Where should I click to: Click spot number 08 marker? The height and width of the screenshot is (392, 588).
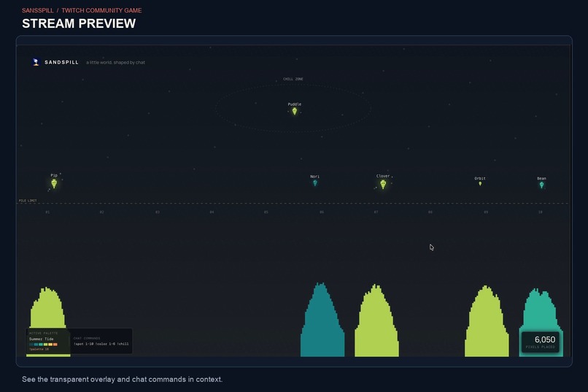tap(430, 212)
